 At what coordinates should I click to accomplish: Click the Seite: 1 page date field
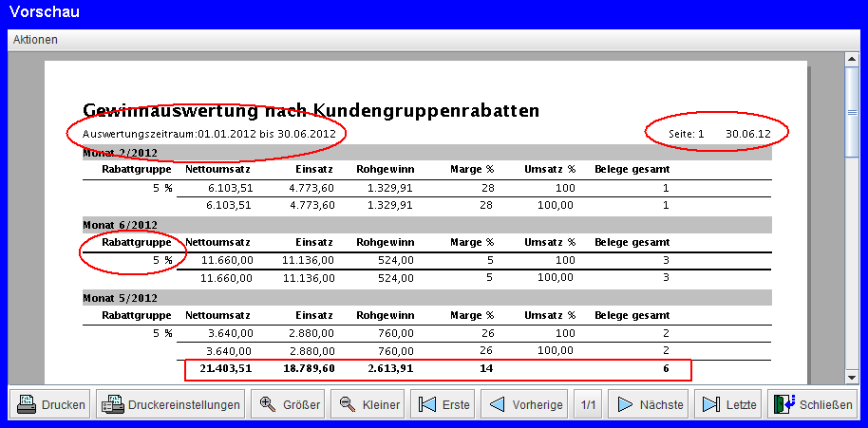coord(719,134)
